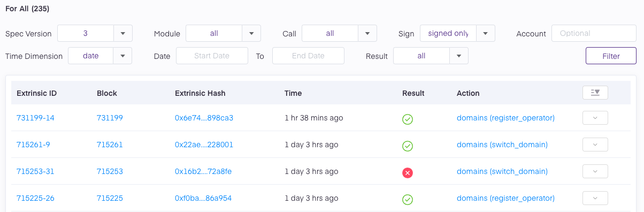644x212 pixels.
Task: Click the Account optional input field
Action: pyautogui.click(x=594, y=33)
